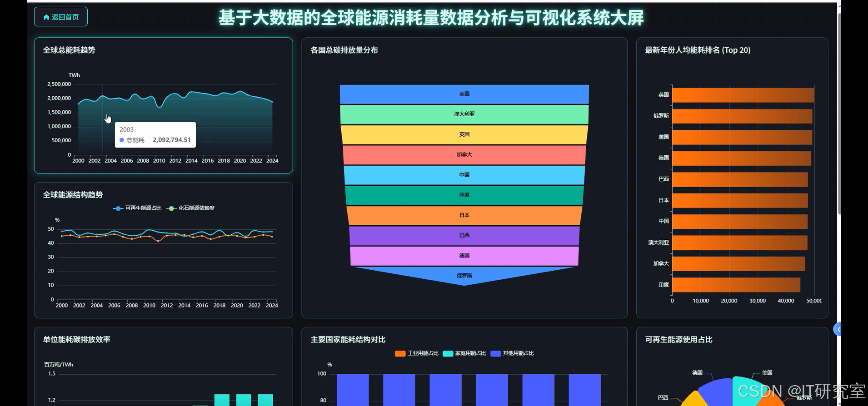Click the main dashboard title heading

pyautogui.click(x=431, y=18)
